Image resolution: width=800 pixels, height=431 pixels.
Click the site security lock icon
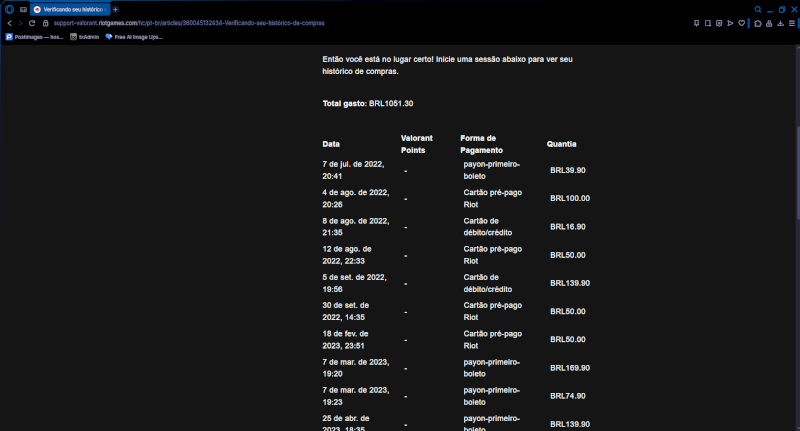(44, 22)
